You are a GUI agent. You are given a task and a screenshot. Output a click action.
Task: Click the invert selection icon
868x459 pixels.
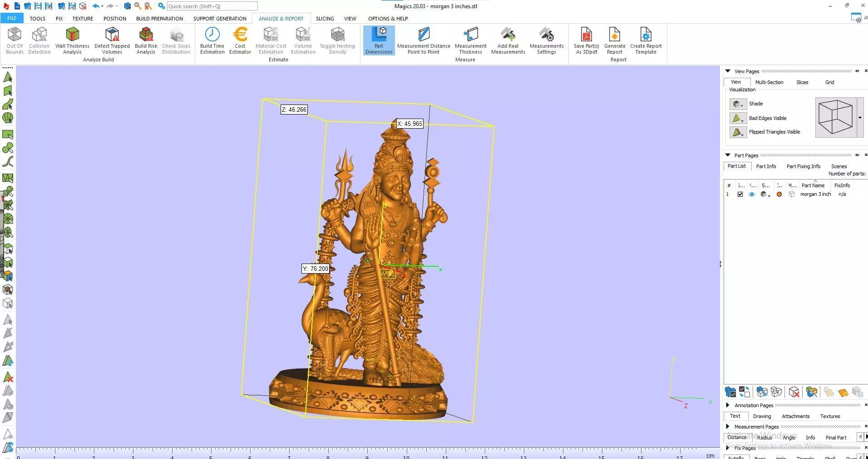point(745,392)
